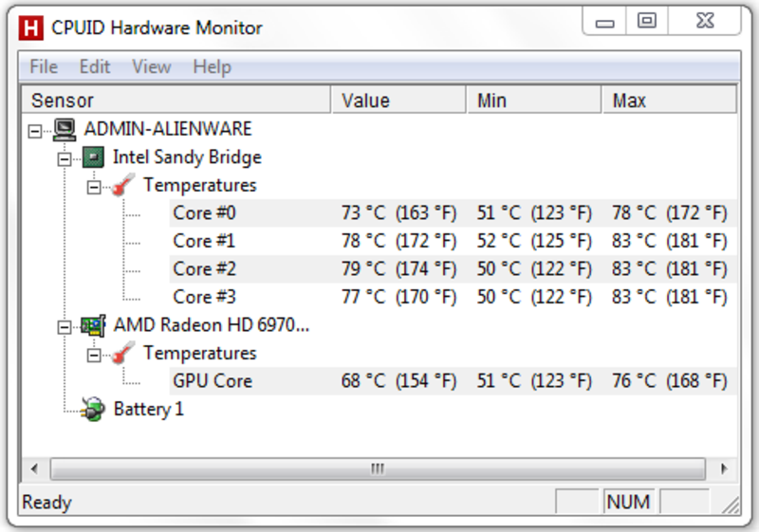Select the Core #2 temperature row
The image size is (759, 532).
[204, 269]
